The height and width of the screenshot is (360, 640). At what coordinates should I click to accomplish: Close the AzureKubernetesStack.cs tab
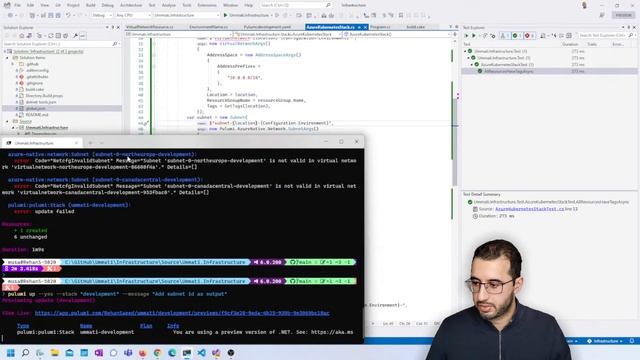365,27
